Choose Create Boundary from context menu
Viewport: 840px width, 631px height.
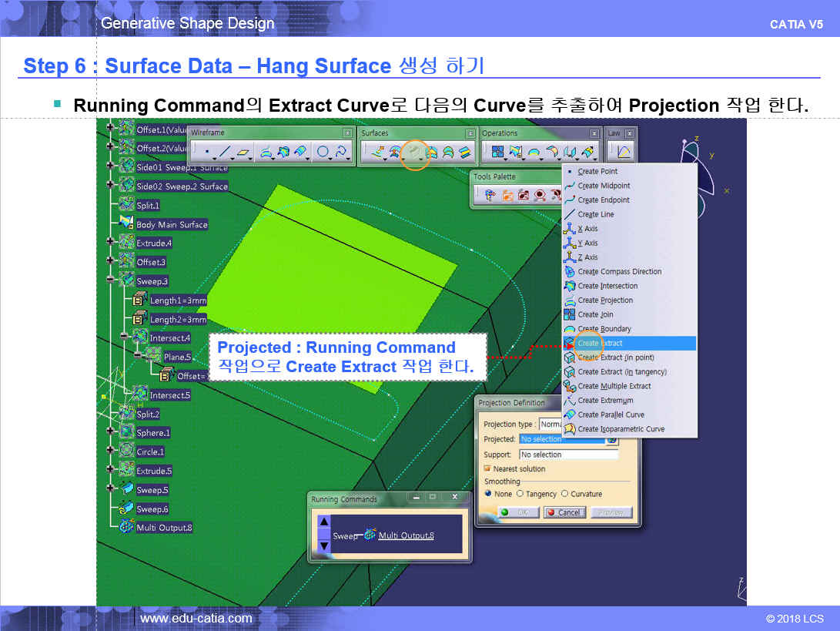pos(604,329)
